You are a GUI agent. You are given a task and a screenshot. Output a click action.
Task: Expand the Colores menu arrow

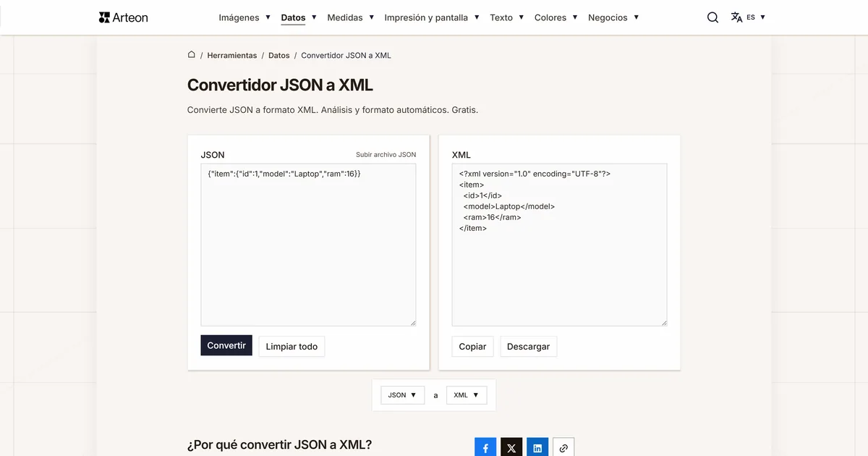[575, 17]
